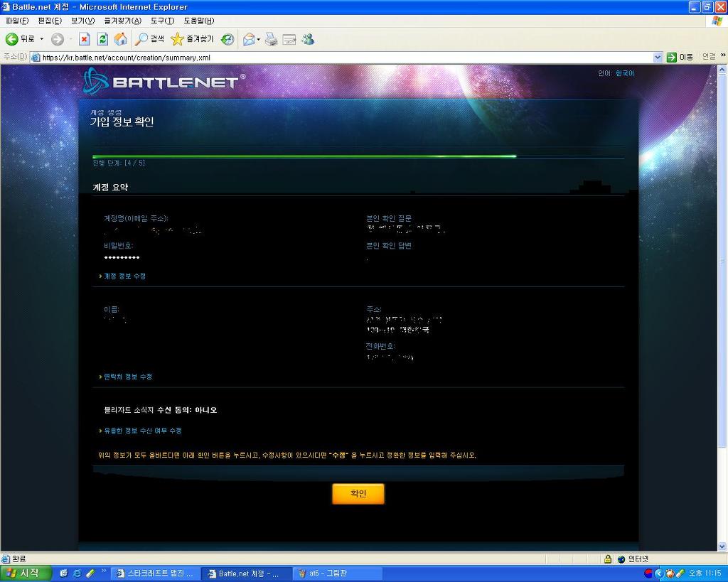Open the 편집(E) menu

click(x=50, y=21)
